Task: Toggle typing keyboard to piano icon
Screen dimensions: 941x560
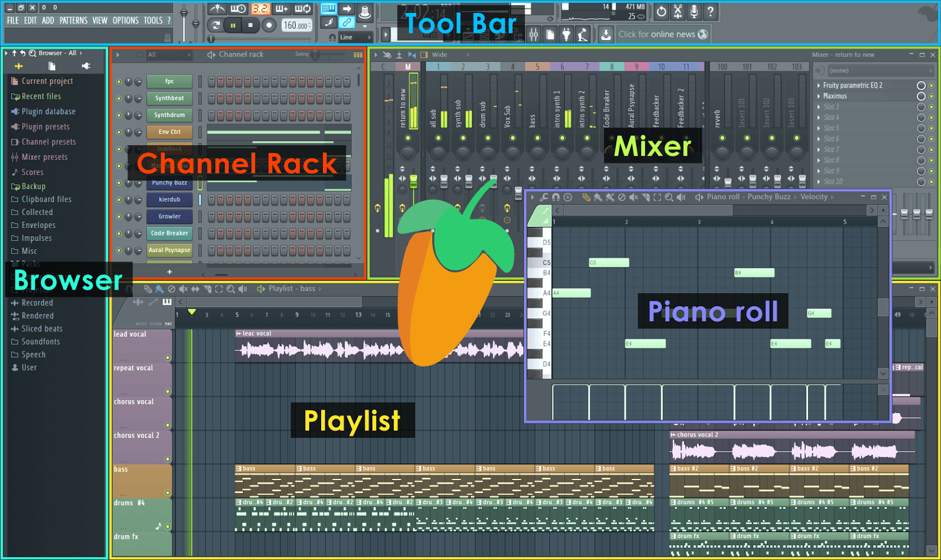Action: point(328,9)
